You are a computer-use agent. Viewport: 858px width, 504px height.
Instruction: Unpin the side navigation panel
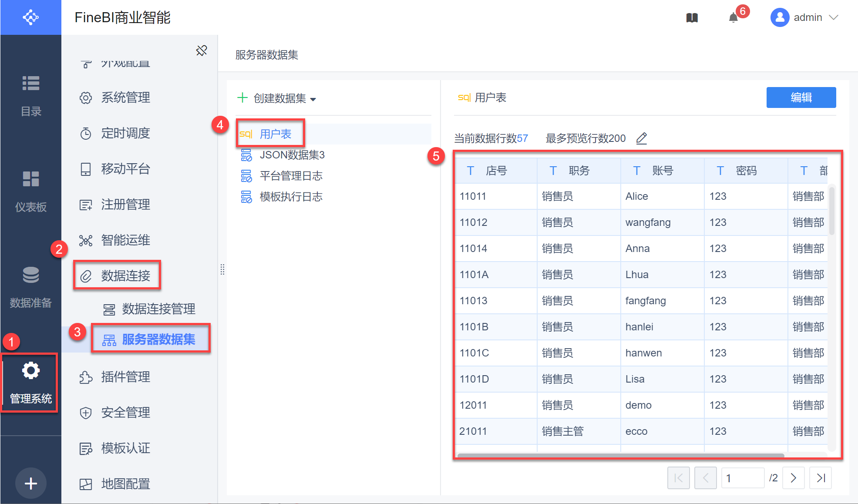(x=202, y=50)
